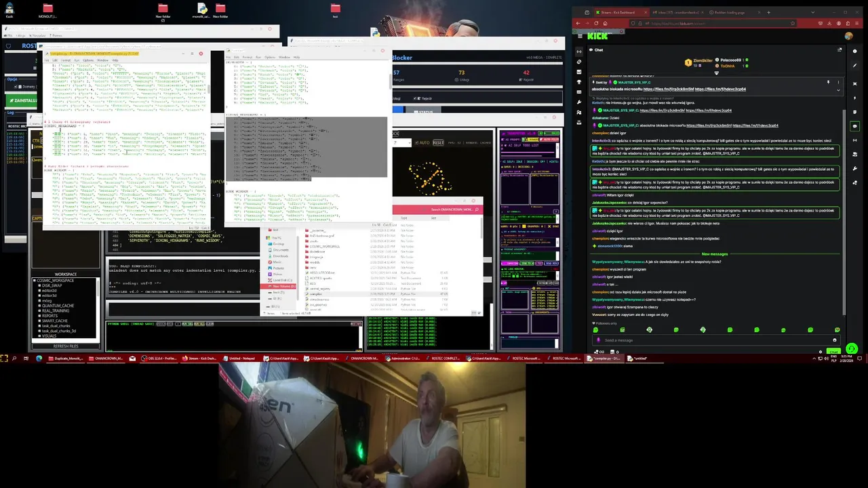868x488 pixels.
Task: Click green Chat send button
Action: pyautogui.click(x=834, y=352)
